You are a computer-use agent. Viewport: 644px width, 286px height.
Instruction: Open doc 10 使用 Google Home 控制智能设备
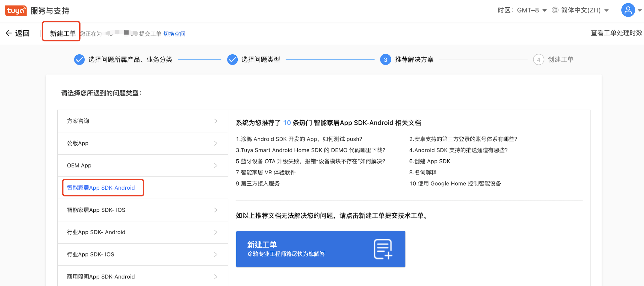click(455, 184)
